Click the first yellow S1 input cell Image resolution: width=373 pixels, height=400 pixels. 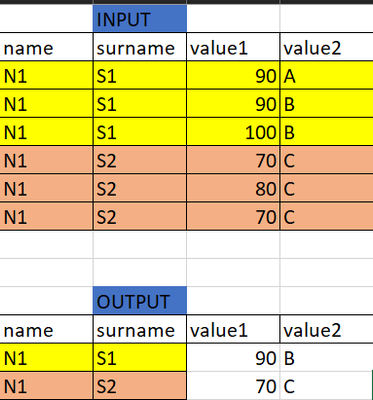(140, 75)
